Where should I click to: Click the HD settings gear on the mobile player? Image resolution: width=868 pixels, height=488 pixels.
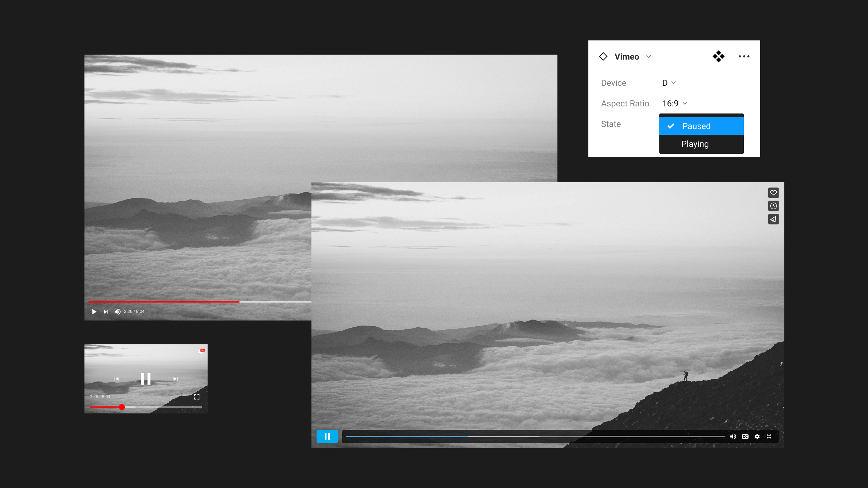point(201,351)
